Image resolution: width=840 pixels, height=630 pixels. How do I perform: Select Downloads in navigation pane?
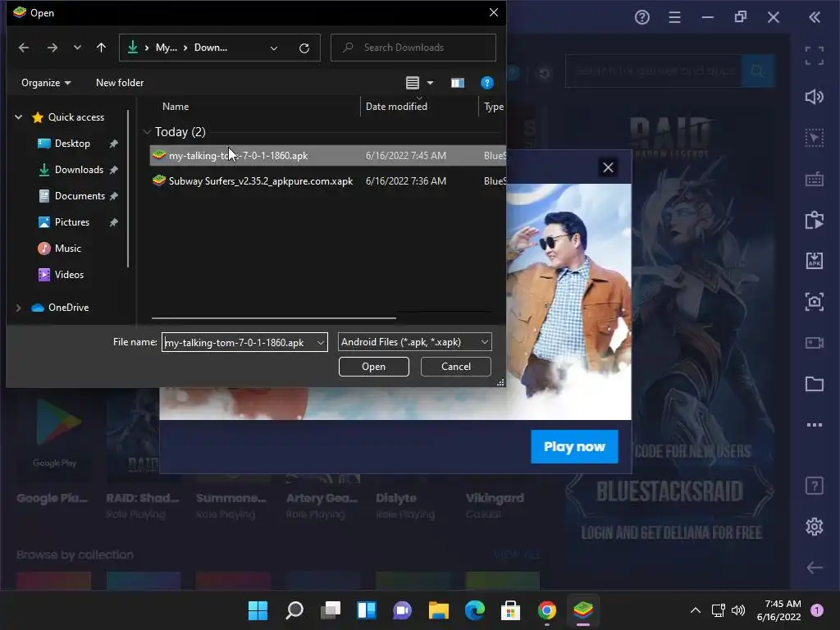click(79, 170)
